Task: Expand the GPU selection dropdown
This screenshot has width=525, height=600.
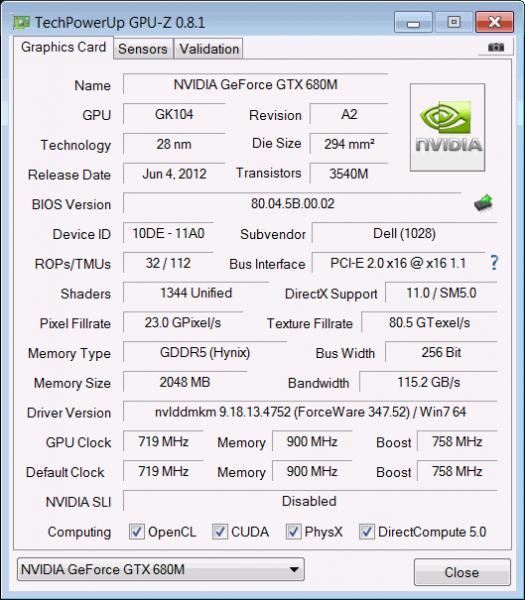Action: pyautogui.click(x=161, y=569)
